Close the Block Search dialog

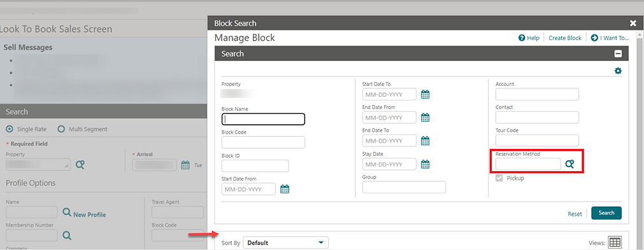point(633,24)
